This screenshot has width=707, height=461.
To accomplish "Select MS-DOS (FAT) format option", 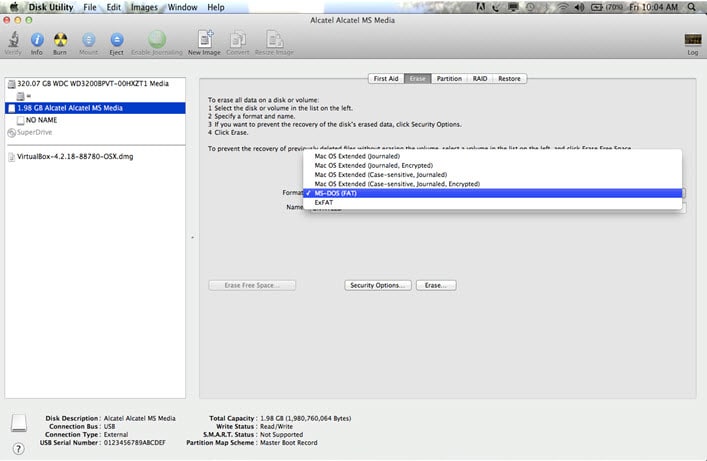I will 492,193.
